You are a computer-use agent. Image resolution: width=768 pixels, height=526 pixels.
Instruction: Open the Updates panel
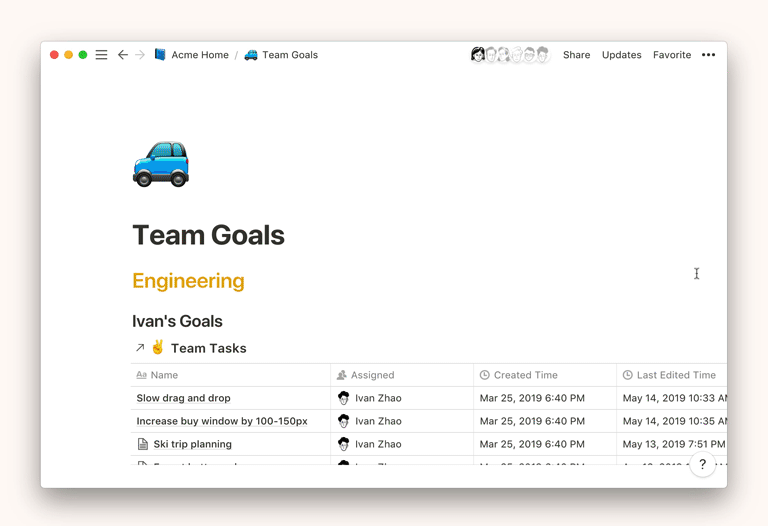pos(621,55)
